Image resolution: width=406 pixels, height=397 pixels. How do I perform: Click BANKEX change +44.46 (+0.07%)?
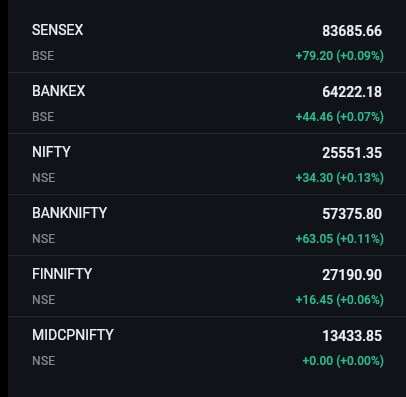coord(340,117)
